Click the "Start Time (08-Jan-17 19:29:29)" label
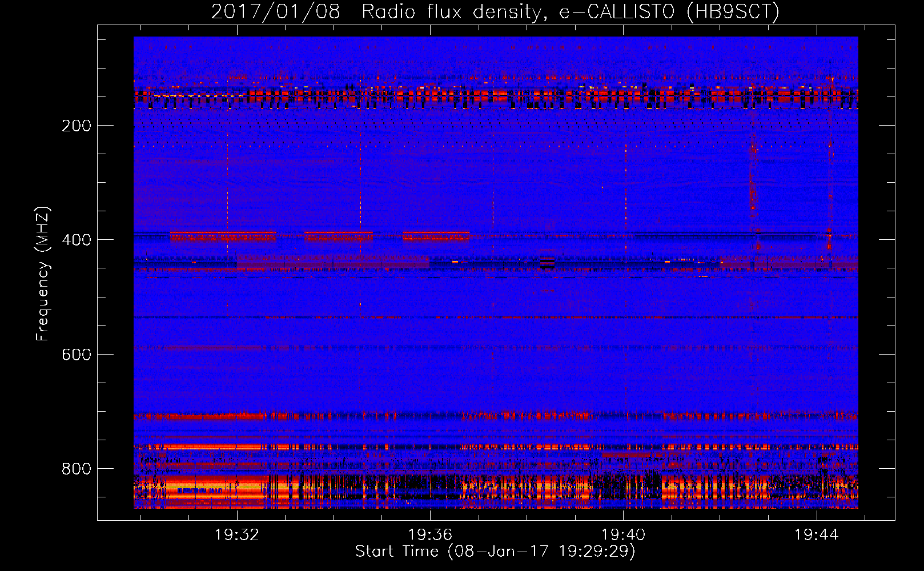This screenshot has width=924, height=571. pyautogui.click(x=495, y=552)
